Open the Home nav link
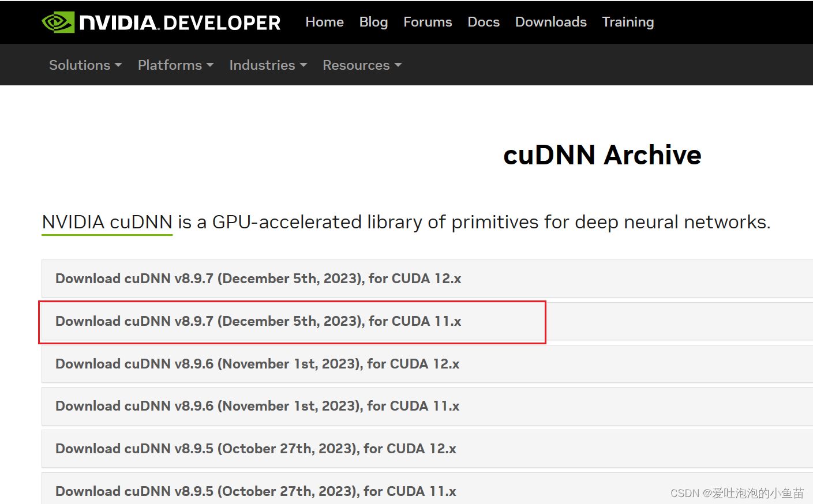Viewport: 813px width, 504px height. 324,22
